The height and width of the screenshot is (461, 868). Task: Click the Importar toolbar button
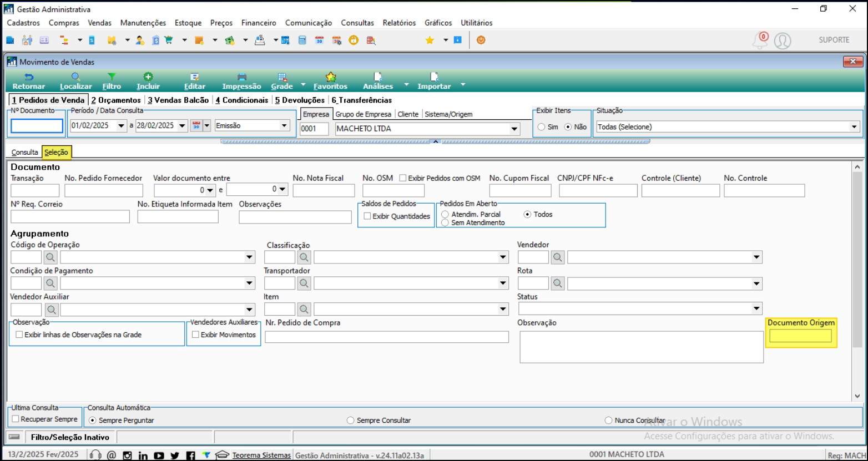[x=434, y=82]
